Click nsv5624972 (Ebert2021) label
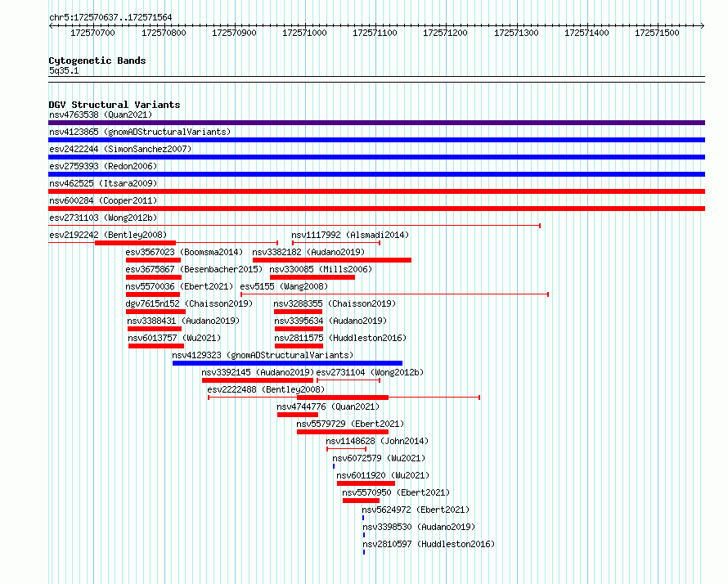The height and width of the screenshot is (584, 728). pyautogui.click(x=416, y=510)
